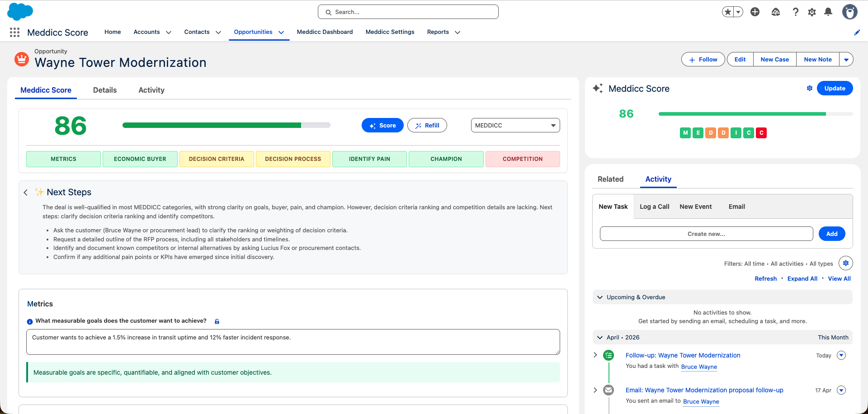Click the Salesforce cloud logo
The width and height of the screenshot is (868, 414).
[20, 12]
